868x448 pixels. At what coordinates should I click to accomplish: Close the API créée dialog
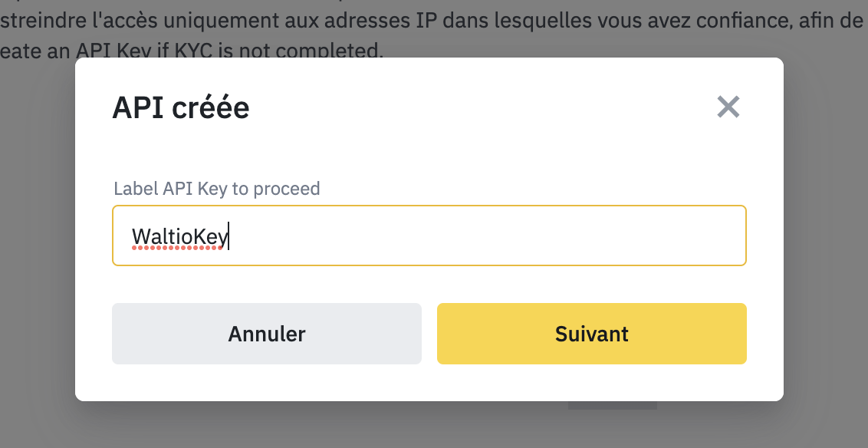728,107
